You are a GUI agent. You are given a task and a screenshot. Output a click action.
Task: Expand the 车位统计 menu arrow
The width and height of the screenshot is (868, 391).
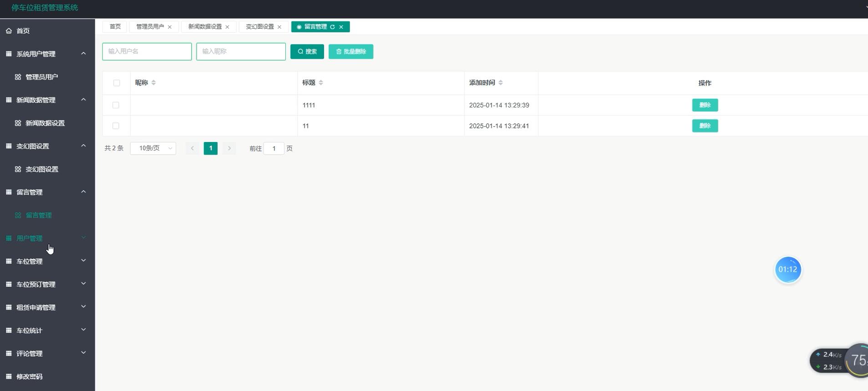[83, 330]
